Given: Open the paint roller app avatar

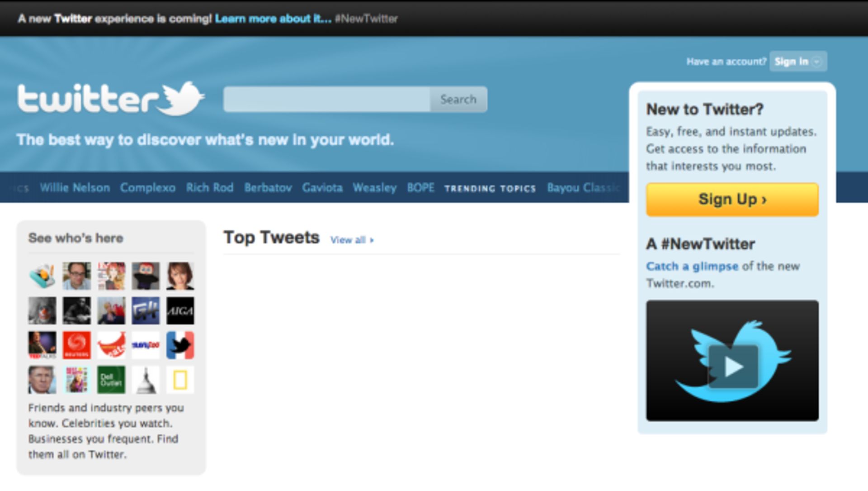Looking at the screenshot, I should [42, 276].
